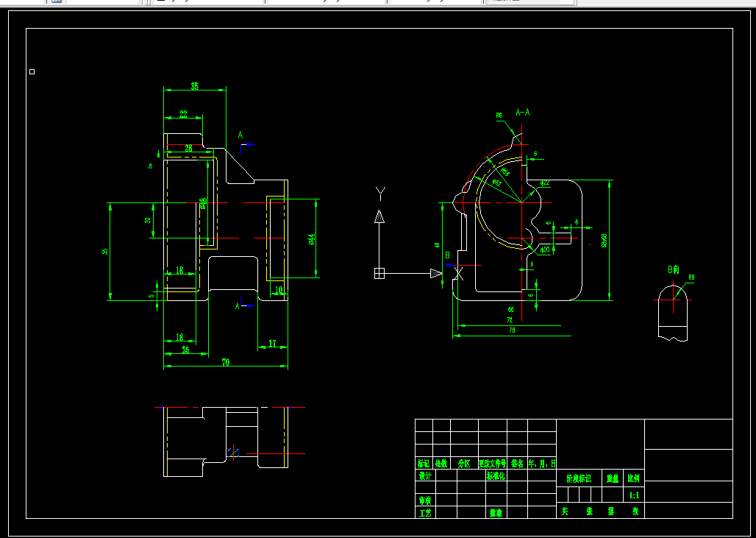Click the 1:1 scale value
Viewport: 756px width, 538px height.
(635, 495)
